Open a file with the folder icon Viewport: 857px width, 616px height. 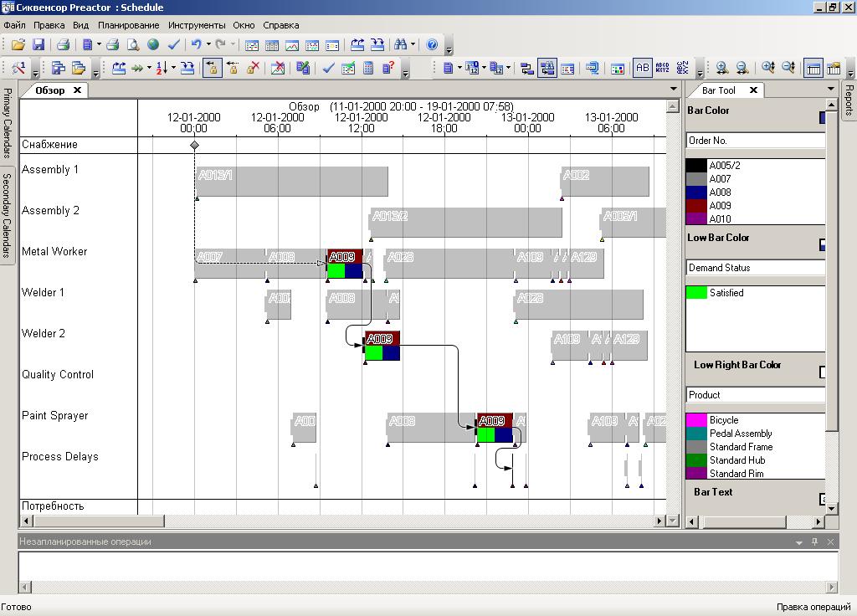pos(18,45)
